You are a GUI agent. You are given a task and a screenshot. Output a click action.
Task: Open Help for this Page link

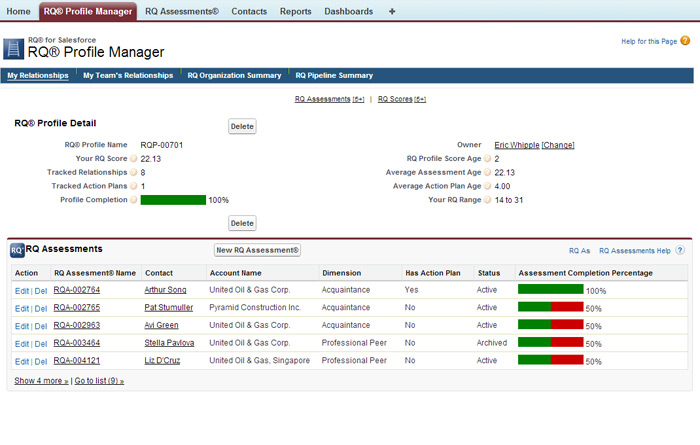coord(649,42)
